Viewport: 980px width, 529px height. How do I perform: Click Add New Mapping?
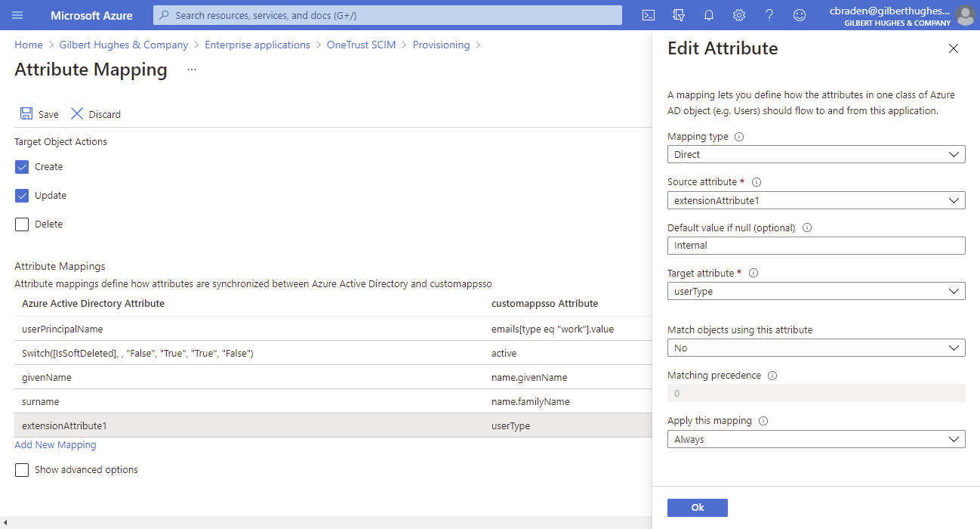click(x=55, y=444)
